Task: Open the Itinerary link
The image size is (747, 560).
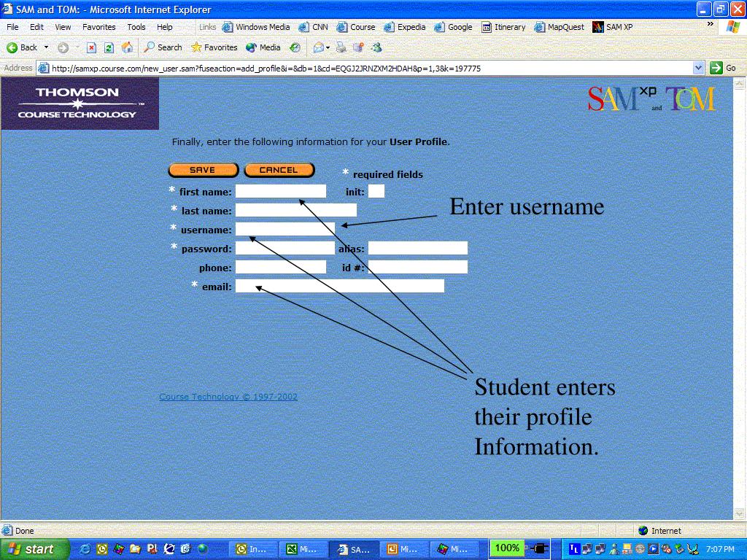Action: tap(503, 27)
